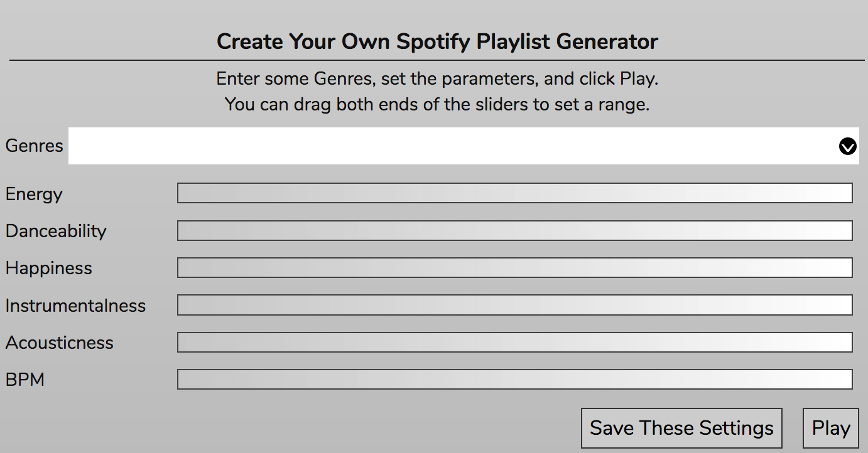Click on the Happiness range slider
Screen dimensions: 868x453
coord(515,268)
